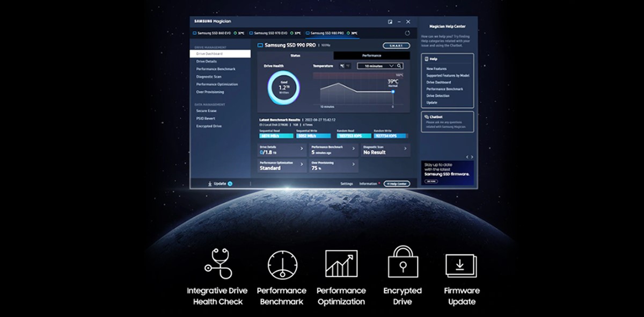Screen dimensions: 644x317
Task: Click the Random Read IOPS result bar
Action: [x=353, y=136]
